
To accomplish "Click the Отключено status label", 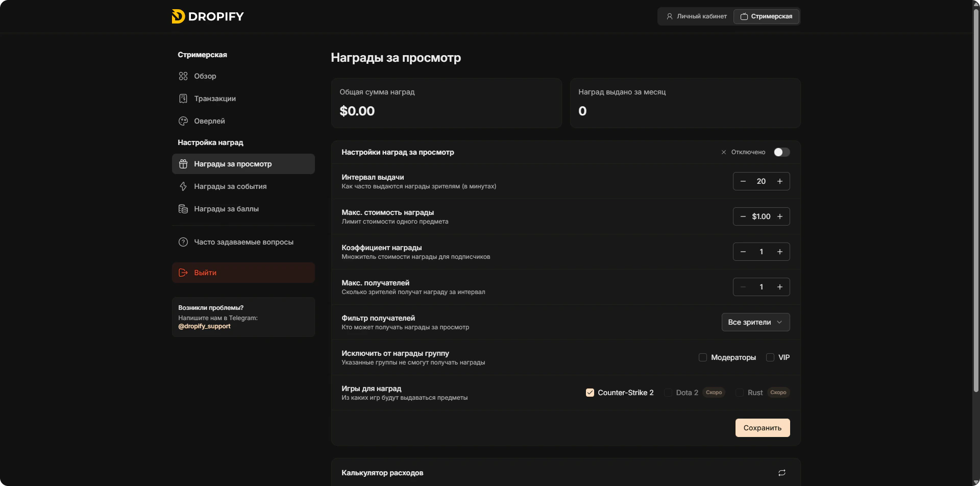I will tap(748, 152).
